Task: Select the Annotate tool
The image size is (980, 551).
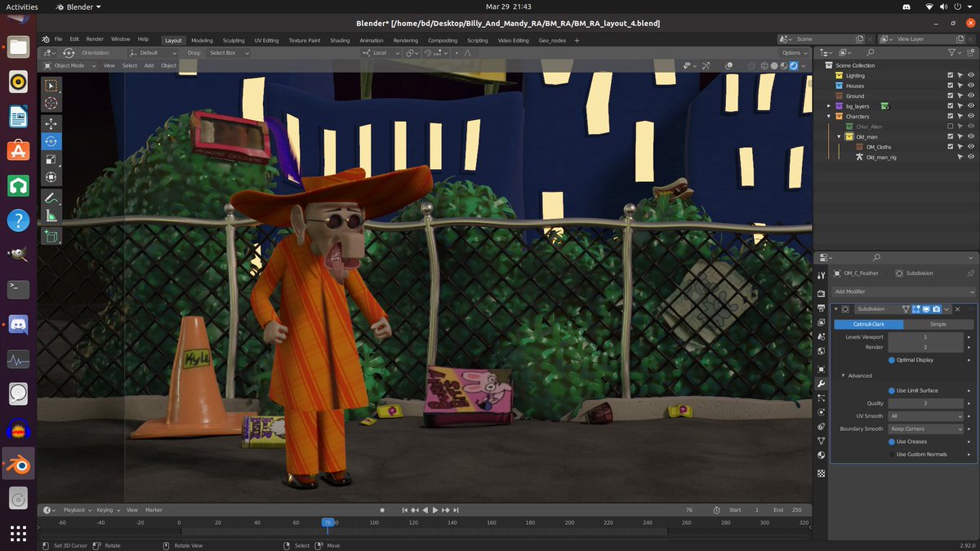Action: (x=51, y=198)
